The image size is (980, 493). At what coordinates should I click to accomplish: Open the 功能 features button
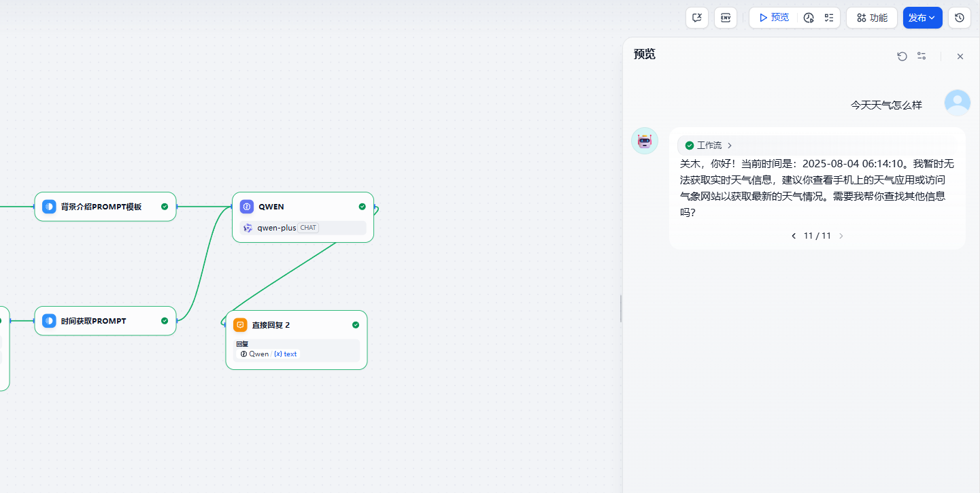click(x=872, y=18)
